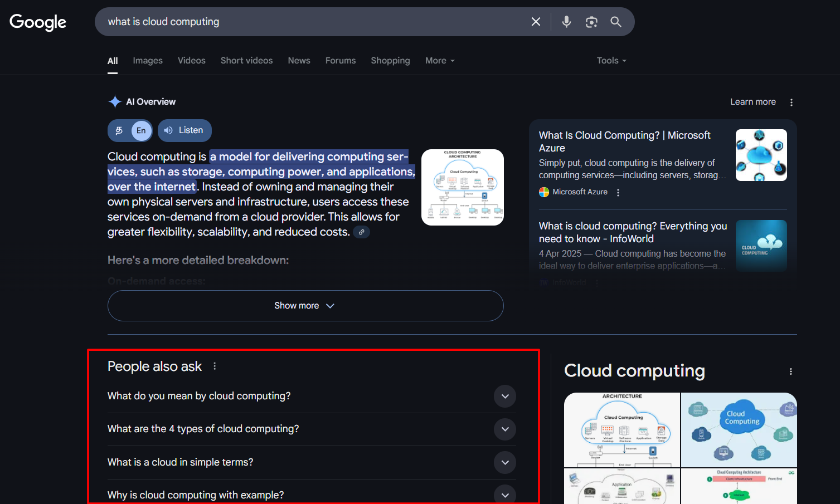This screenshot has width=840, height=504.
Task: Open the blue Cloud Computing bubbles image
Action: [739, 430]
